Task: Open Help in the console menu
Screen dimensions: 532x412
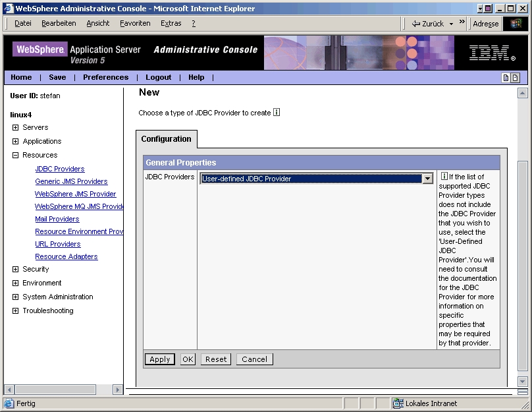Action: pos(196,77)
